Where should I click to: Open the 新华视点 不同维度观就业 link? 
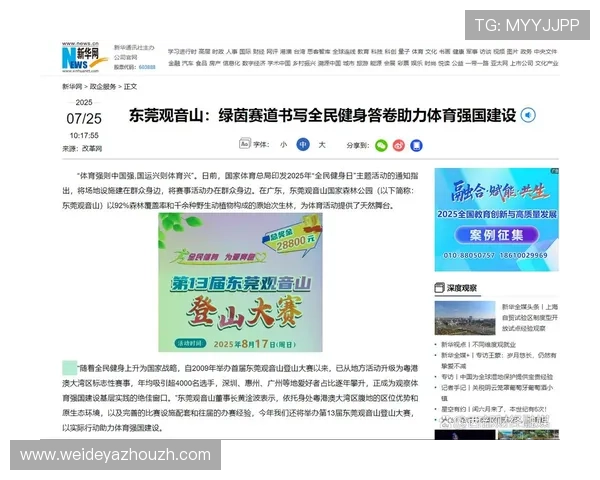(x=478, y=344)
